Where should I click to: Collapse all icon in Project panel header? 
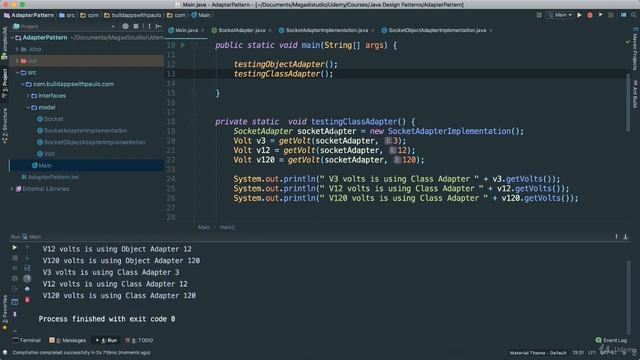[x=136, y=26]
